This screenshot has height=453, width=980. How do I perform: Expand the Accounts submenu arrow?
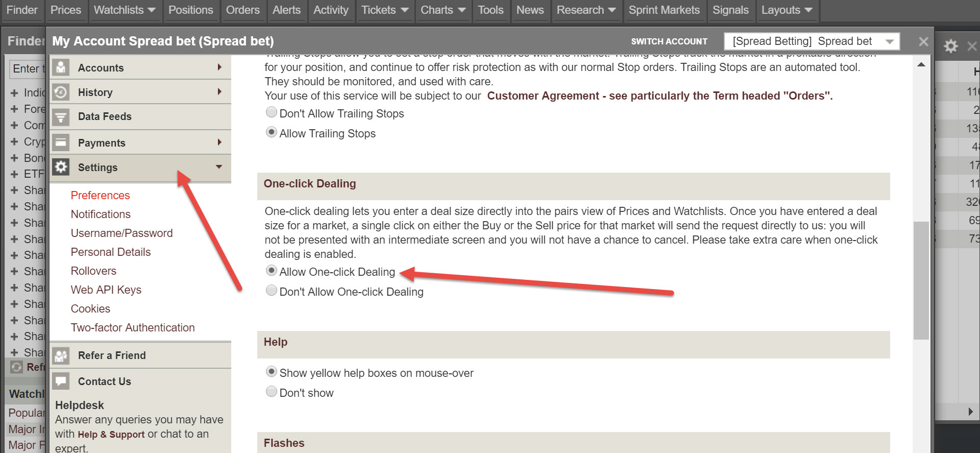[219, 67]
